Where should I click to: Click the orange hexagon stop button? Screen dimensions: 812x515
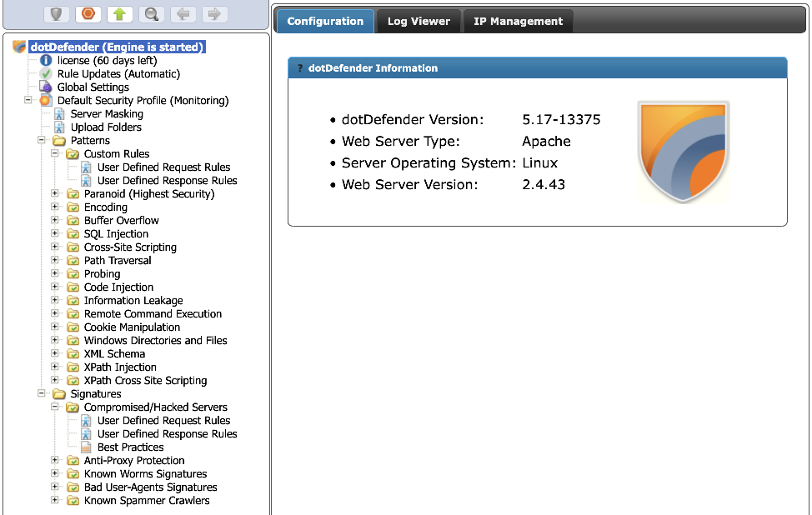pyautogui.click(x=88, y=14)
